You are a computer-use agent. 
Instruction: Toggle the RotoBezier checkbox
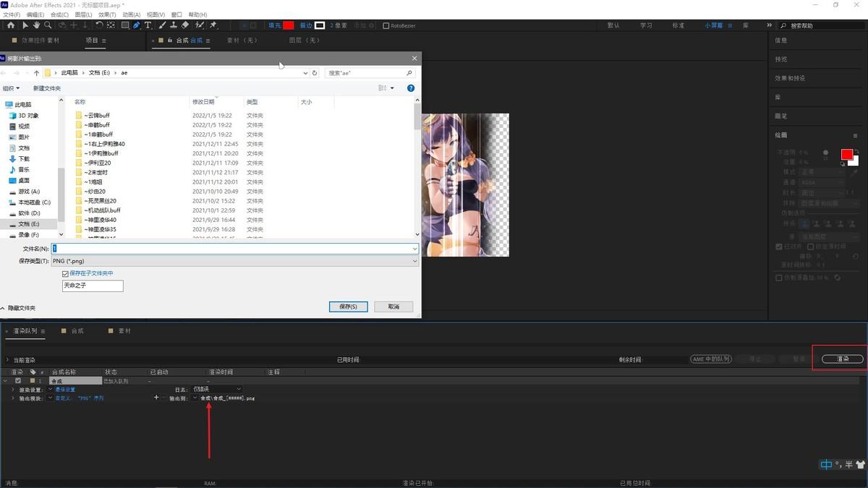click(x=386, y=25)
